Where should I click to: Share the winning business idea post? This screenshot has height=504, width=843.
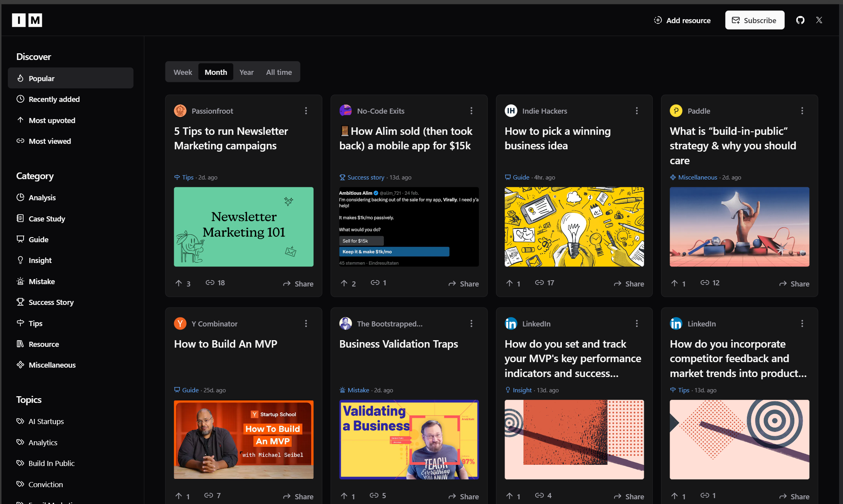click(x=629, y=283)
